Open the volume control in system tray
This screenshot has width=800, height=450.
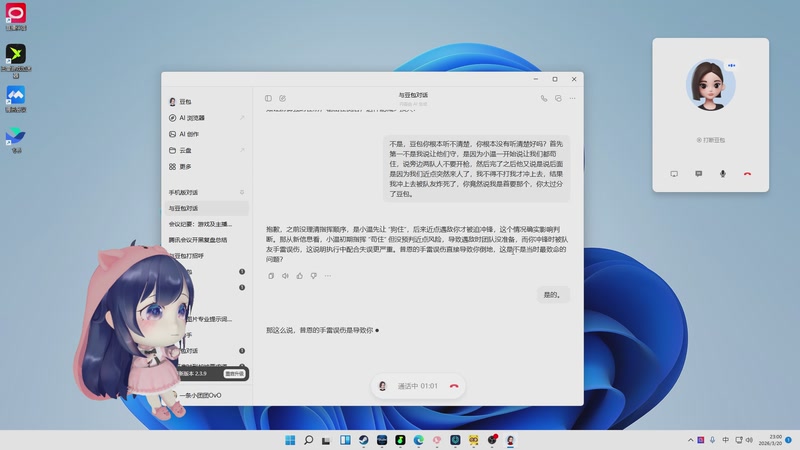(749, 440)
